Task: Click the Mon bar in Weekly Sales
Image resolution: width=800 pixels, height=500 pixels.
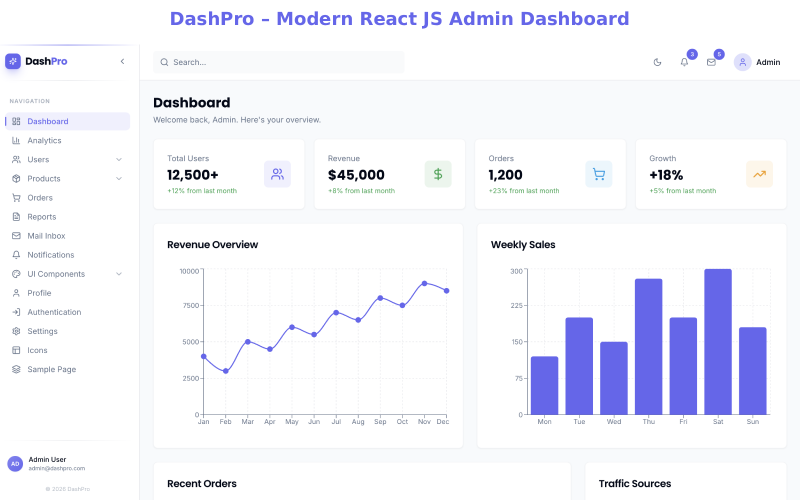Action: pos(544,386)
